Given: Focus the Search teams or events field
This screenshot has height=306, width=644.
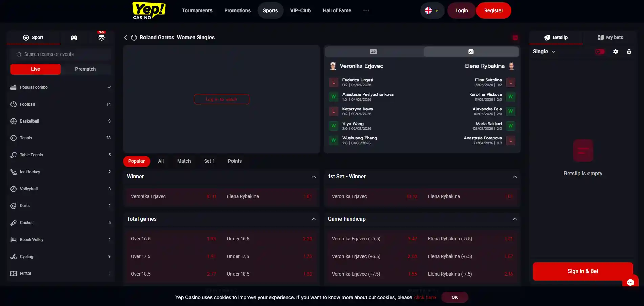Looking at the screenshot, I should pyautogui.click(x=61, y=54).
